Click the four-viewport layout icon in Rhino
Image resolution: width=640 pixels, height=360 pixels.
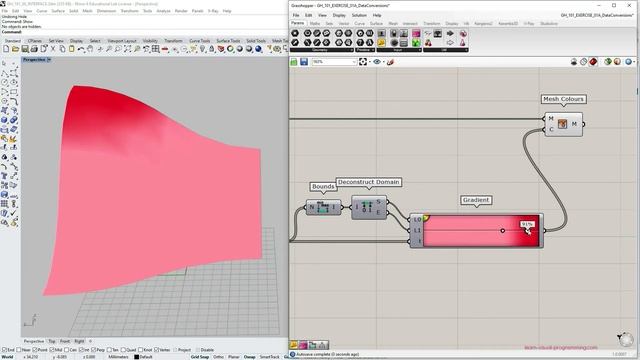coord(155,49)
